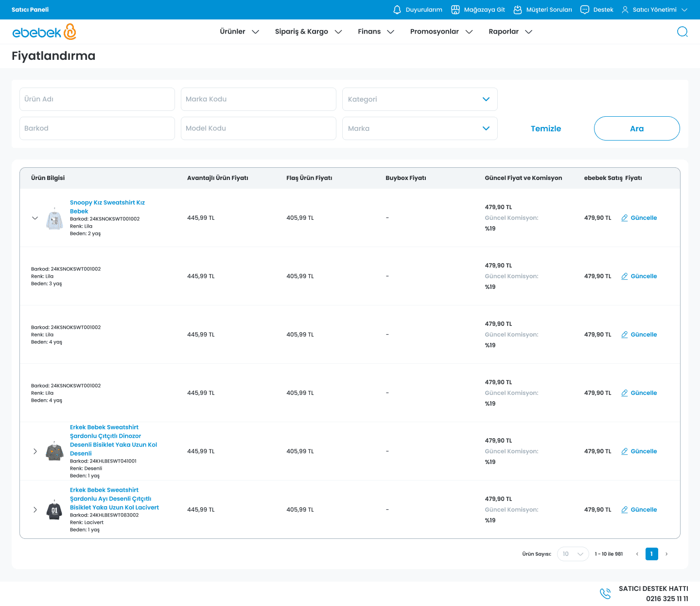Go to the previous page arrow
The width and height of the screenshot is (700, 606).
637,554
